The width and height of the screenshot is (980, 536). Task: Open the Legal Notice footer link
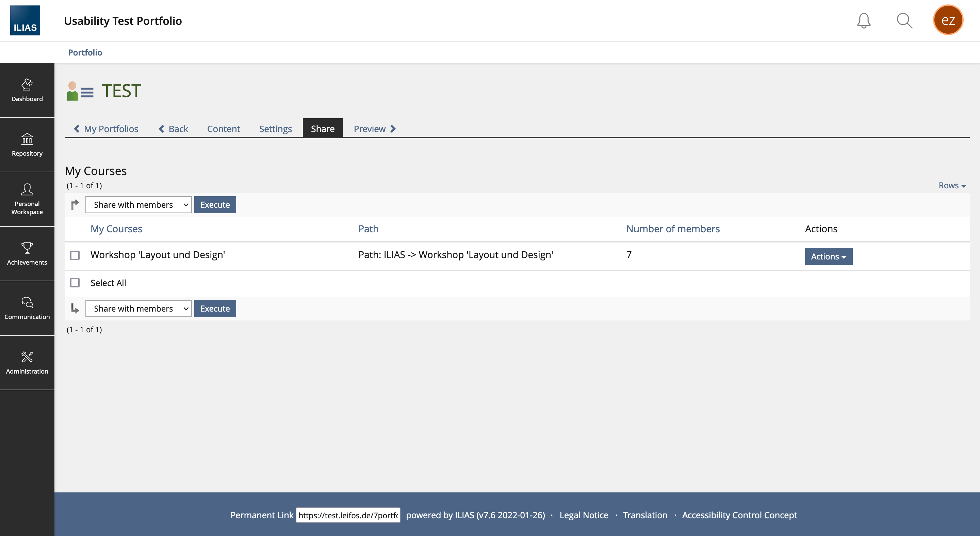tap(584, 515)
